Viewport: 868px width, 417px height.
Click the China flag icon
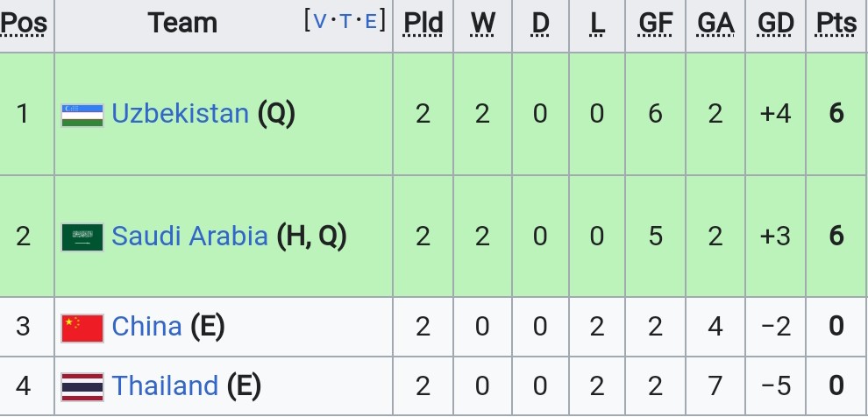point(82,328)
